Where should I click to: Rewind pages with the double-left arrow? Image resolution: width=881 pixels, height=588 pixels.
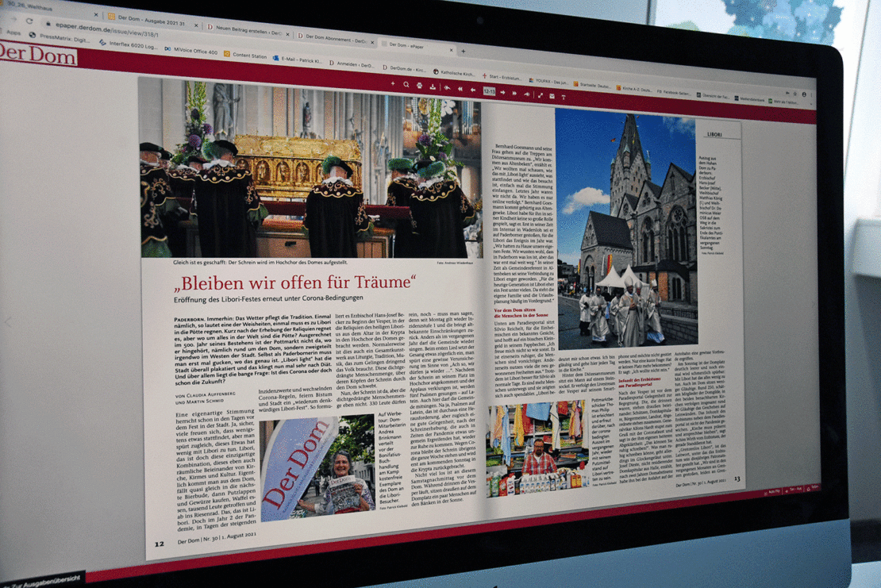click(460, 89)
